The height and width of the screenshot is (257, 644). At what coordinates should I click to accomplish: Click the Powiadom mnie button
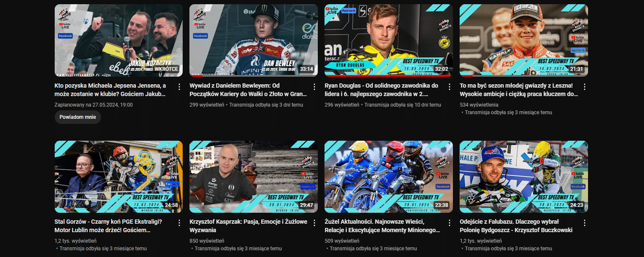(x=78, y=117)
